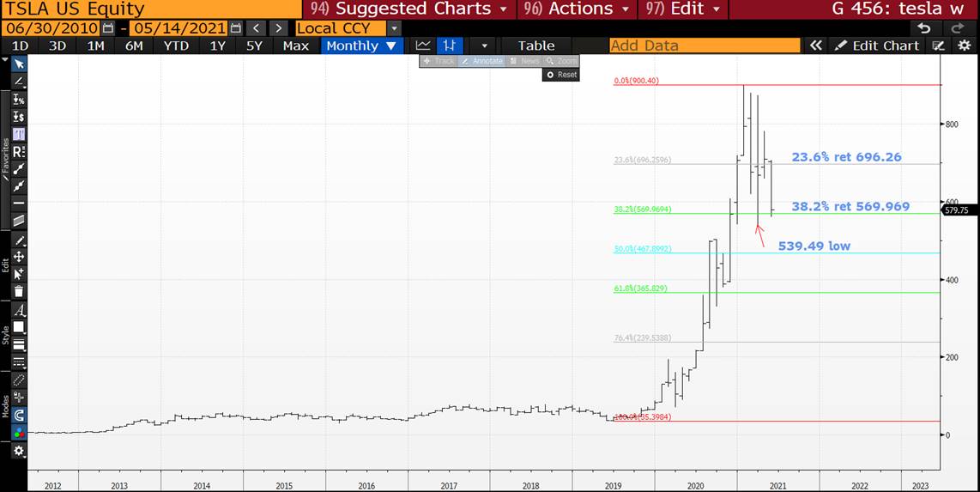The height and width of the screenshot is (492, 980).
Task: Click the pencil note icon beside Edit Chart
Action: [x=938, y=46]
